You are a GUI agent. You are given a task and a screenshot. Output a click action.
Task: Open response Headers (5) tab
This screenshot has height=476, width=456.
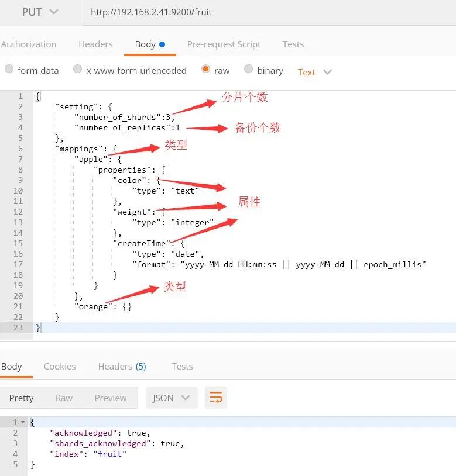(x=122, y=367)
